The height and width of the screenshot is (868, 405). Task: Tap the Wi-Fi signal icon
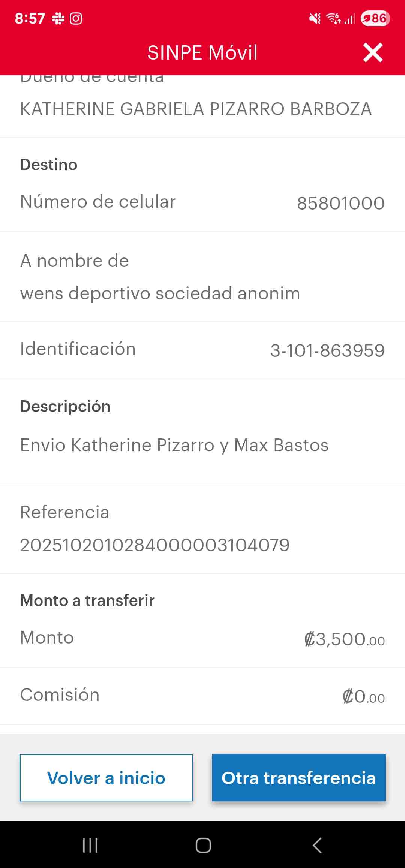pyautogui.click(x=333, y=18)
